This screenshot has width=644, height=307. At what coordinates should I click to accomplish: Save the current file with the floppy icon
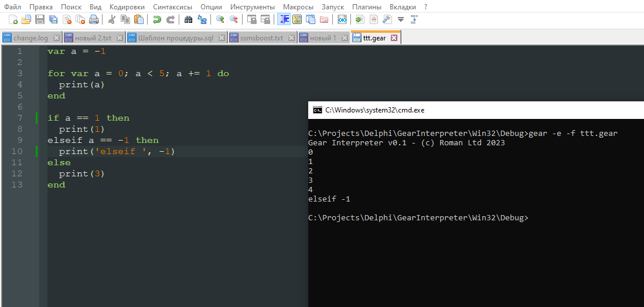click(40, 19)
